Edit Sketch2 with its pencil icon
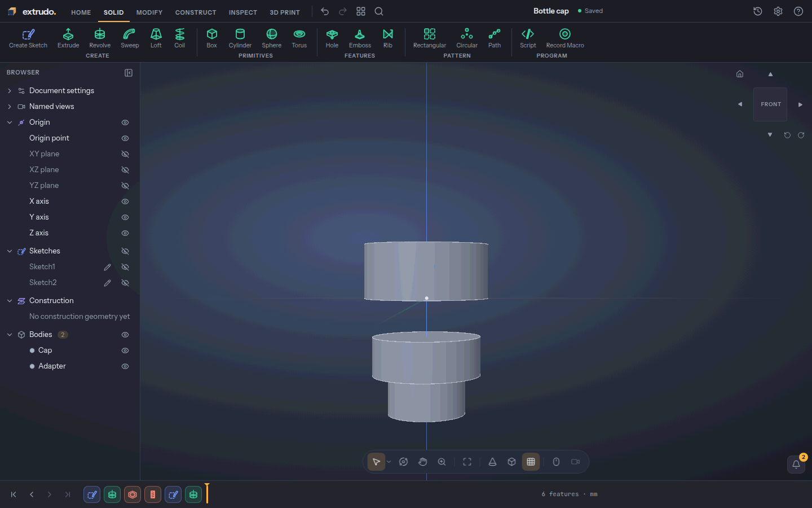 pyautogui.click(x=107, y=283)
